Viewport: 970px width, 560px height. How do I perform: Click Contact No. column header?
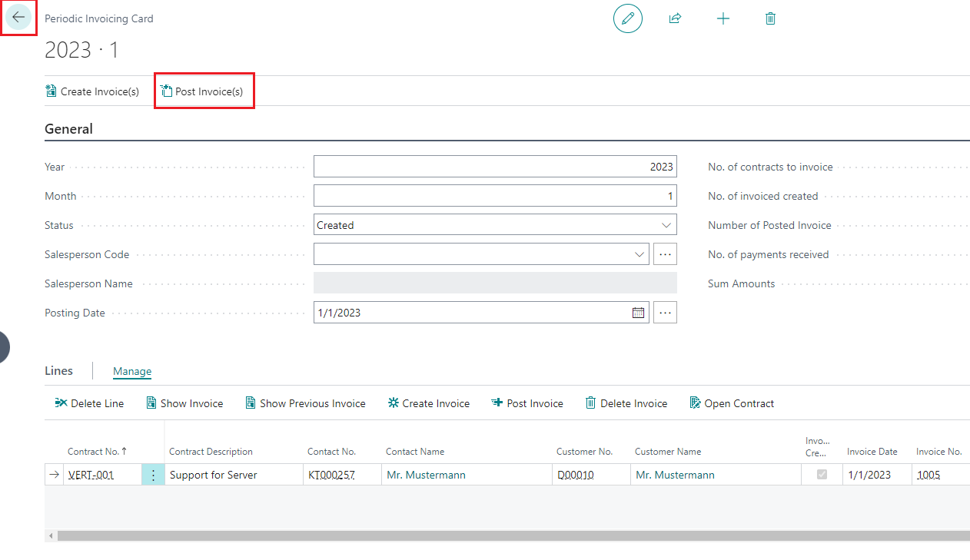(331, 452)
